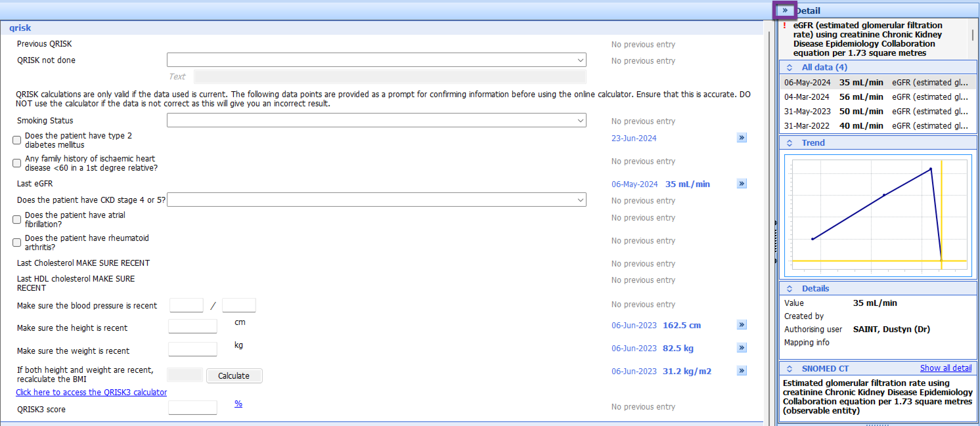Click the diastolic blood pressure field
The height and width of the screenshot is (426, 980).
(x=239, y=305)
